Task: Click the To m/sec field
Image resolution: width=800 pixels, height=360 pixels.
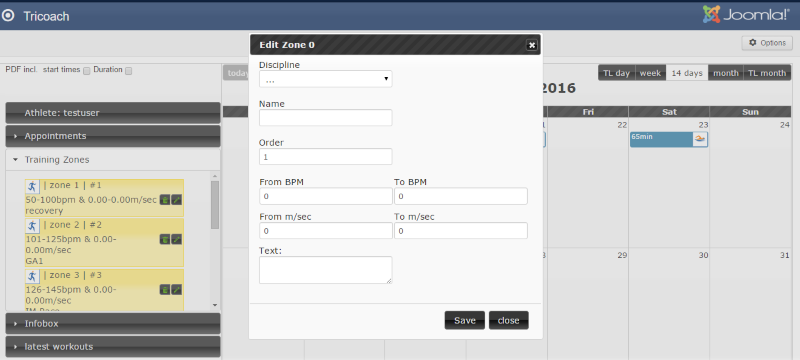Action: click(x=461, y=231)
